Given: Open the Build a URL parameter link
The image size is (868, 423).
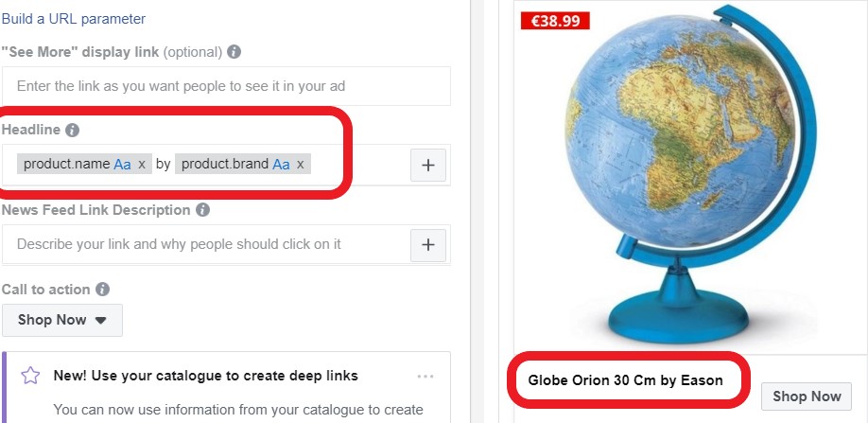Looking at the screenshot, I should (x=73, y=18).
